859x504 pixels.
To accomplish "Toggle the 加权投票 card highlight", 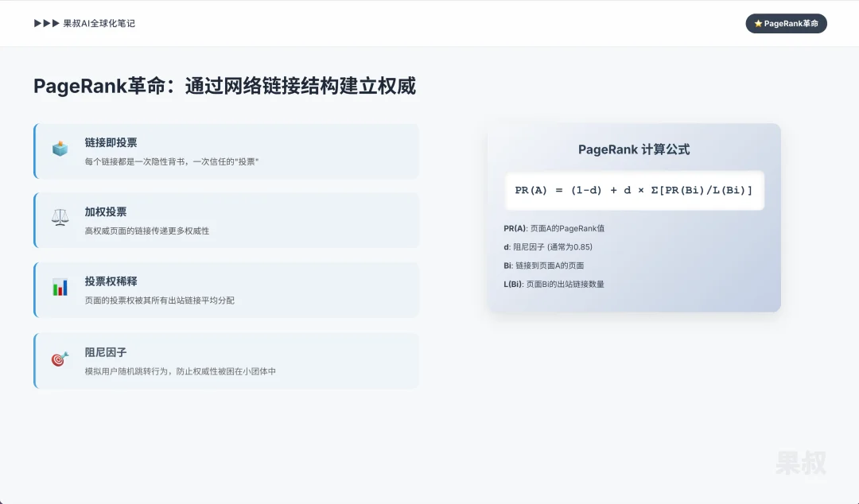I will point(227,220).
